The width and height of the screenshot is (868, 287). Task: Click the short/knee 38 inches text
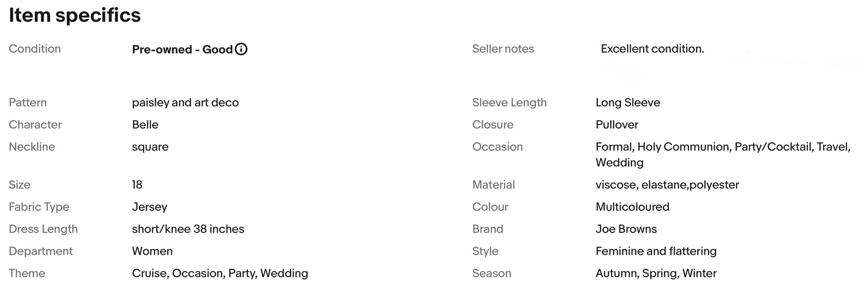tap(188, 229)
